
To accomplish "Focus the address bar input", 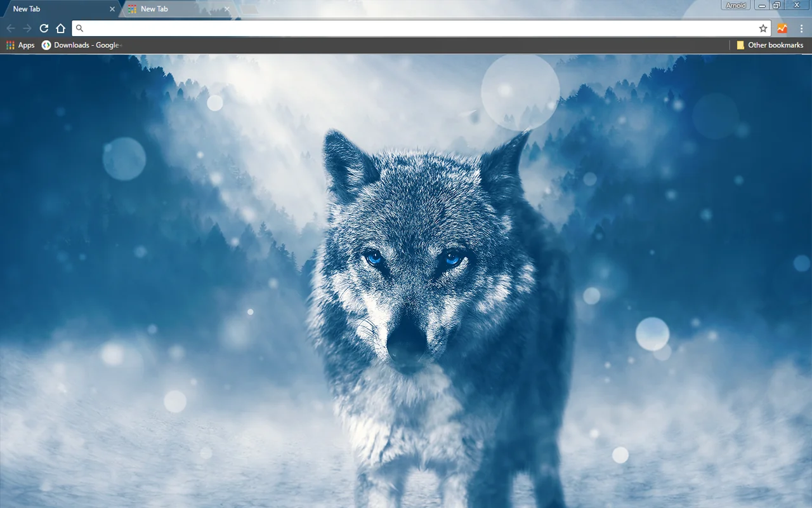I will click(x=421, y=28).
